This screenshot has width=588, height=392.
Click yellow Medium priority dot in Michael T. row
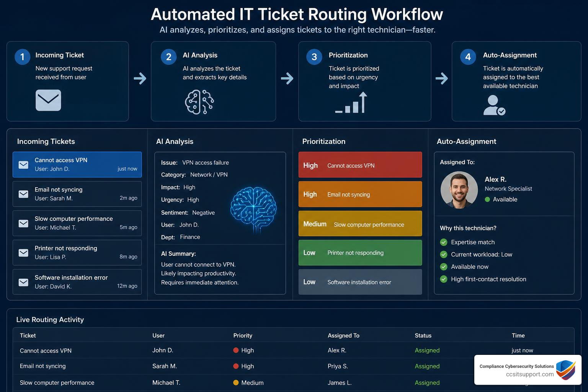236,382
